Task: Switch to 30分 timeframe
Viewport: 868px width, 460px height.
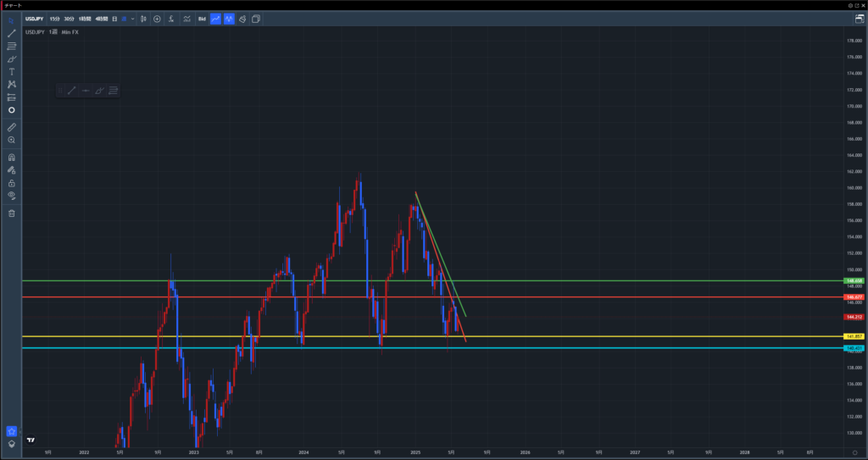Action: point(69,19)
